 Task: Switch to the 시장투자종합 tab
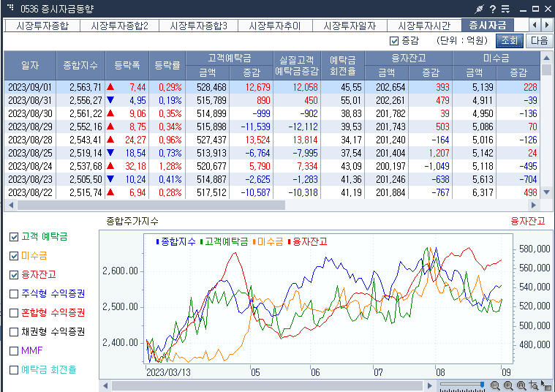(x=42, y=26)
